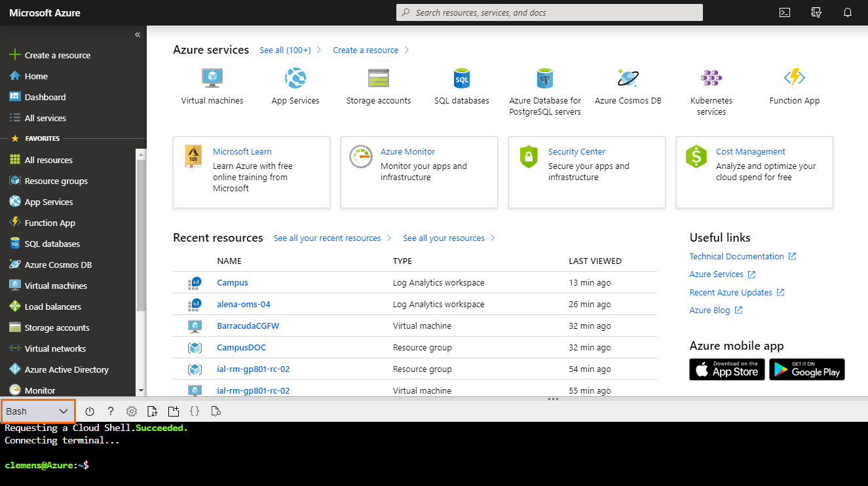Click the Campus workspace row icon
The width and height of the screenshot is (868, 486).
195,283
